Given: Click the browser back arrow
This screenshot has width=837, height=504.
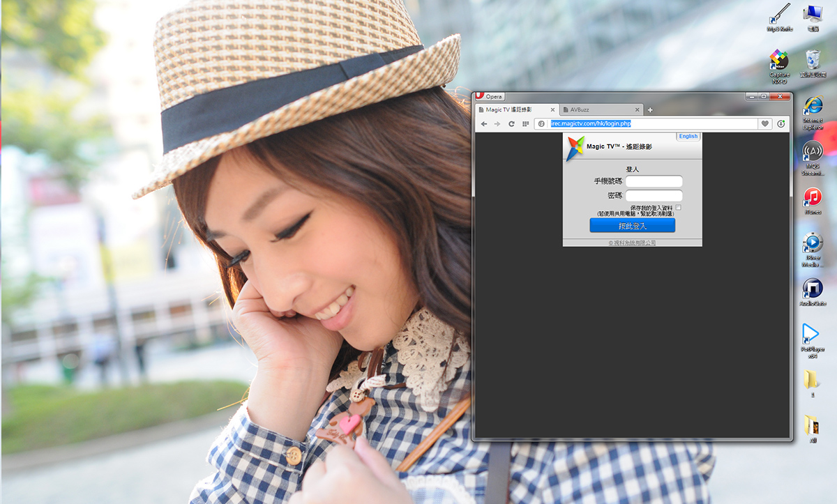Looking at the screenshot, I should [484, 124].
